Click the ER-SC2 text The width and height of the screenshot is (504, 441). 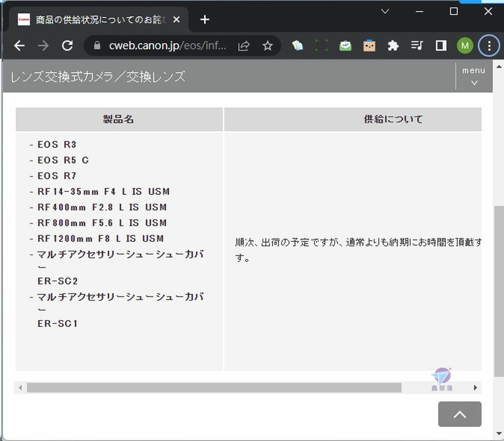pos(58,281)
